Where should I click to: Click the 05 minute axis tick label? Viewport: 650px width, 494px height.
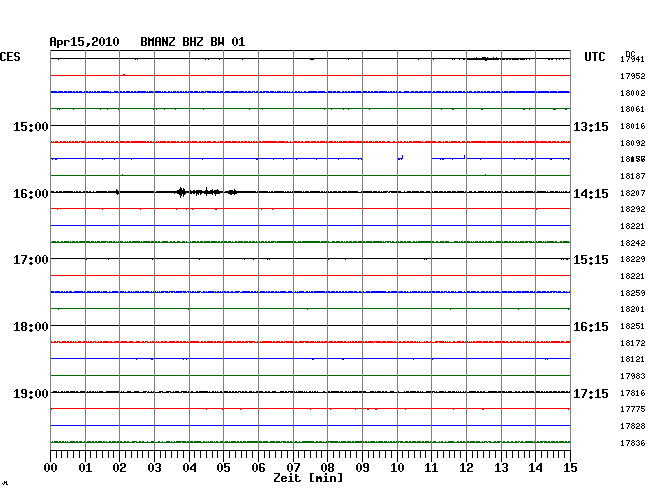pyautogui.click(x=223, y=468)
